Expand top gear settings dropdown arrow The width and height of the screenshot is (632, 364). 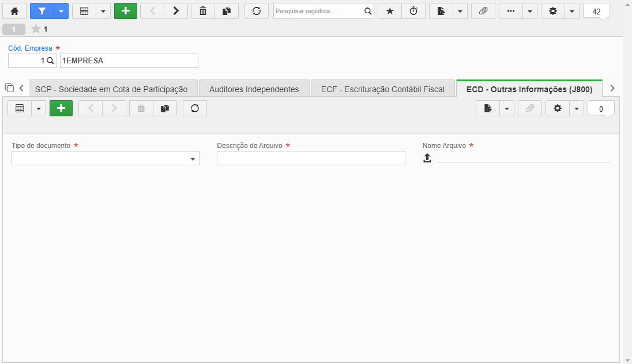point(572,12)
